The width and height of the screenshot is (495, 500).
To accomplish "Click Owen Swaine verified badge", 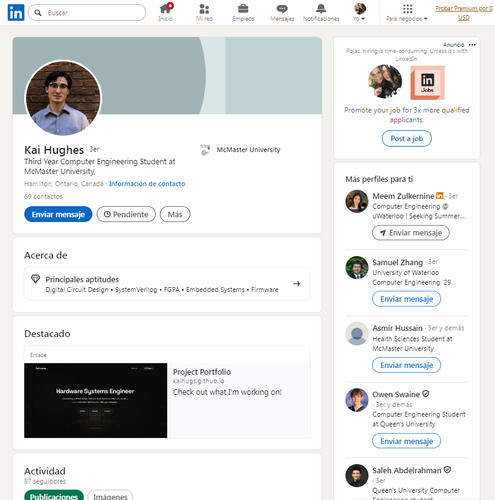I will point(426,394).
